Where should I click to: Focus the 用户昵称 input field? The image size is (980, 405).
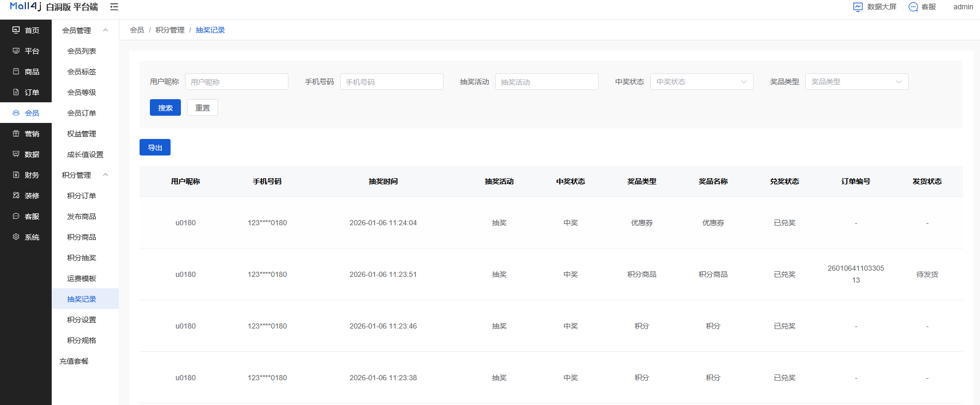tap(237, 82)
